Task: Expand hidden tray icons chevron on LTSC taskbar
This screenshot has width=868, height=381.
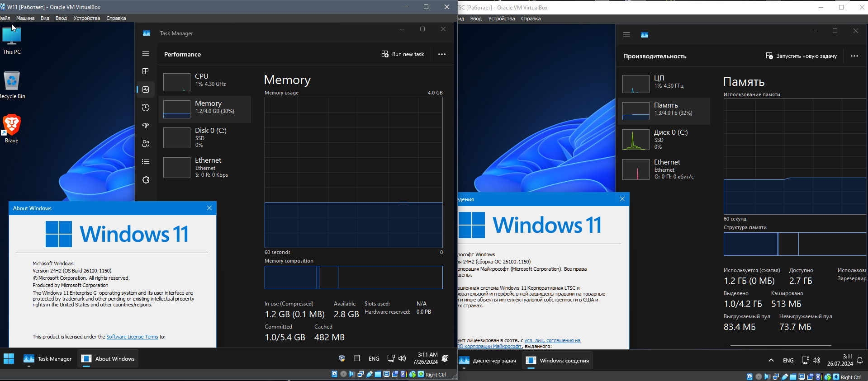Action: (771, 360)
